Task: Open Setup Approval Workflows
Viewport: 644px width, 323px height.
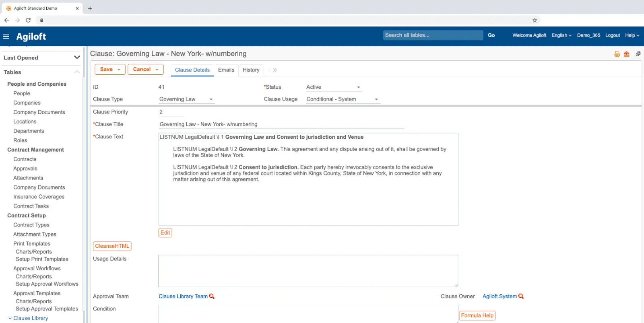Action: [x=47, y=284]
